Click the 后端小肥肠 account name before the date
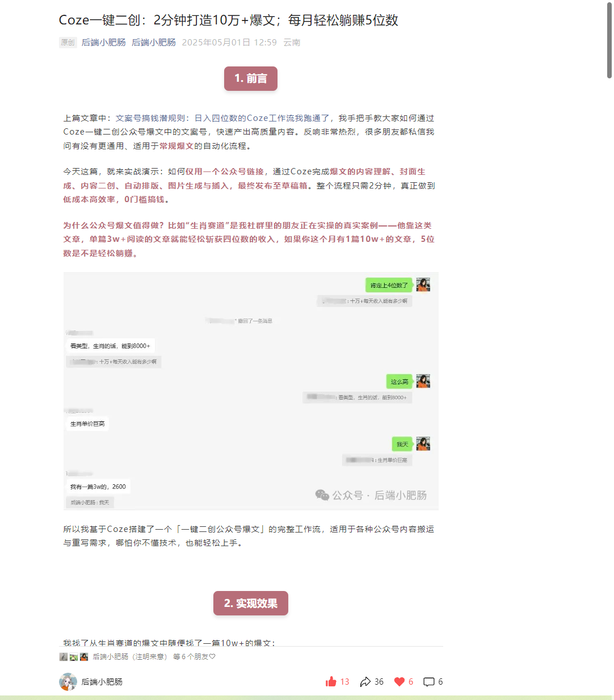The height and width of the screenshot is (700, 614). point(154,43)
